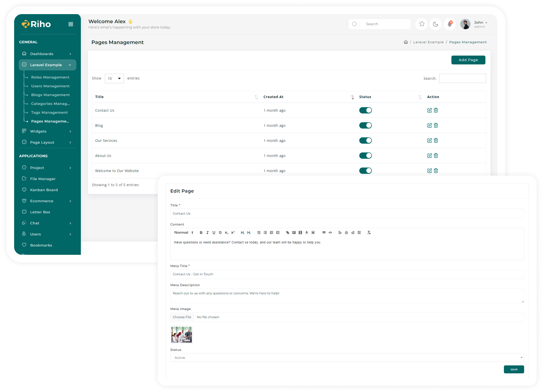543x392 pixels.
Task: Switch to dark mode with moon icon
Action: [435, 24]
